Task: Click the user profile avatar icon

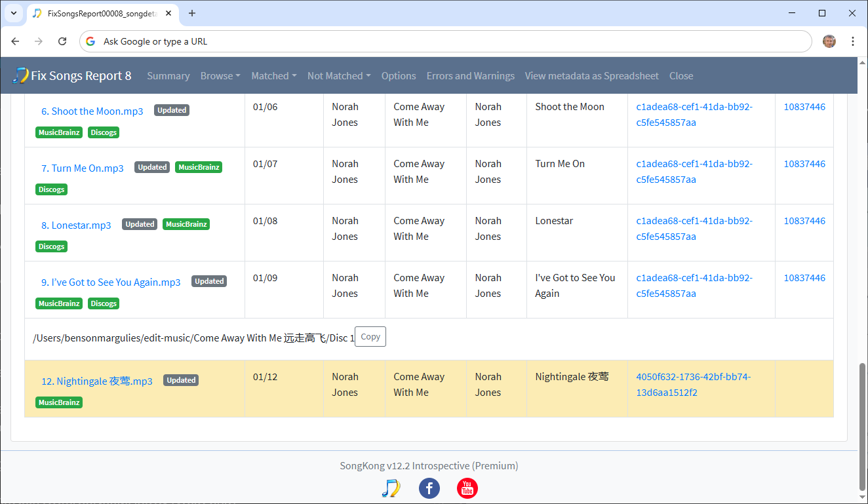Action: 829,41
